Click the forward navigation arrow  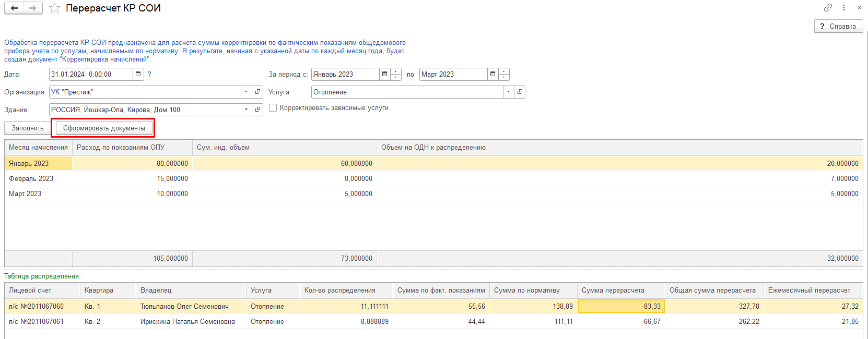pos(33,8)
